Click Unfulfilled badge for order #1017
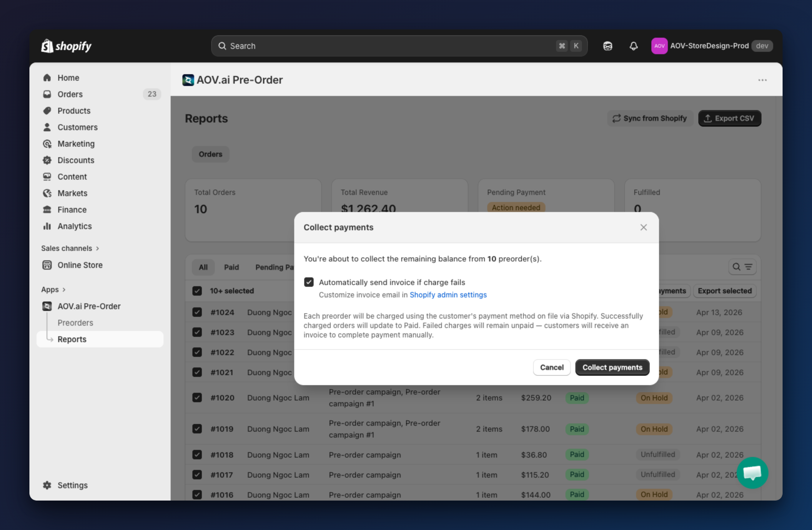This screenshot has height=530, width=812. pos(658,474)
